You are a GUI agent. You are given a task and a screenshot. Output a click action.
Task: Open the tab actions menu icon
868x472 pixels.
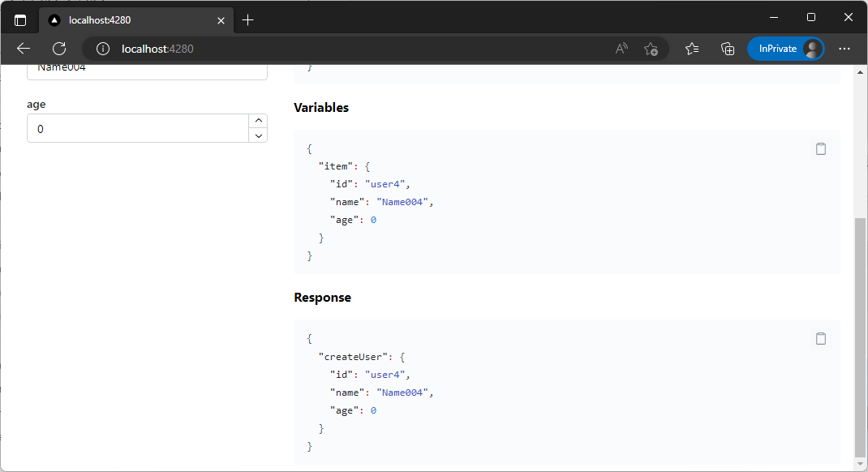coord(20,20)
